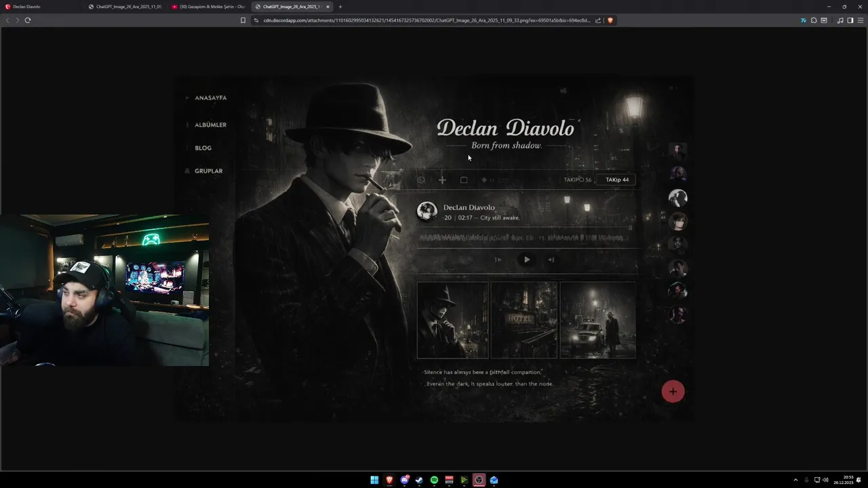Click the TAKip 44 button
868x488 pixels.
coord(616,180)
